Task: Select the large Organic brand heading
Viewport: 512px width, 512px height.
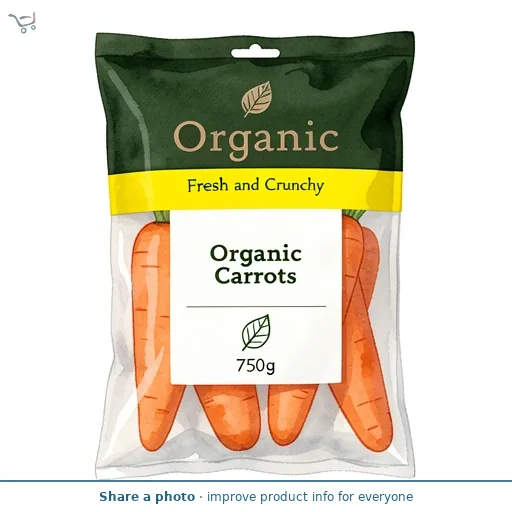Action: pos(256,140)
